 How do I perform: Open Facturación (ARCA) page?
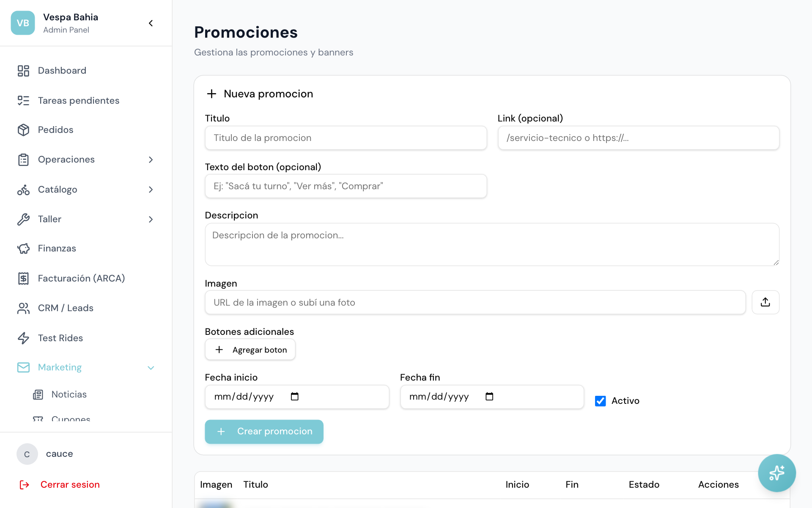pos(86,278)
